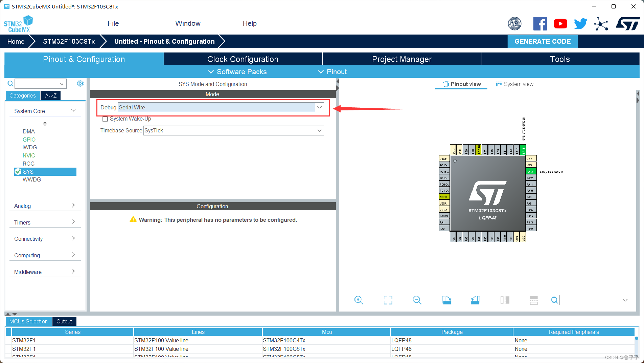Collapse the mode panel with side arrows
This screenshot has height=363, width=644.
337,85
